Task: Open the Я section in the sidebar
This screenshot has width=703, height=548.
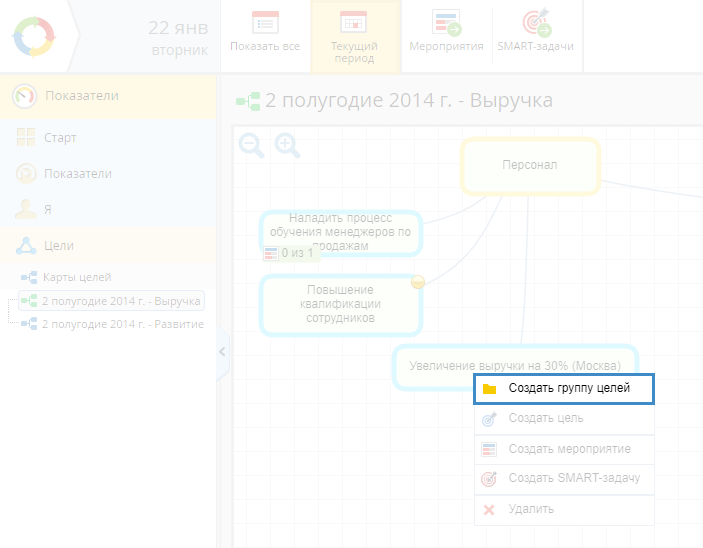Action: (x=48, y=209)
